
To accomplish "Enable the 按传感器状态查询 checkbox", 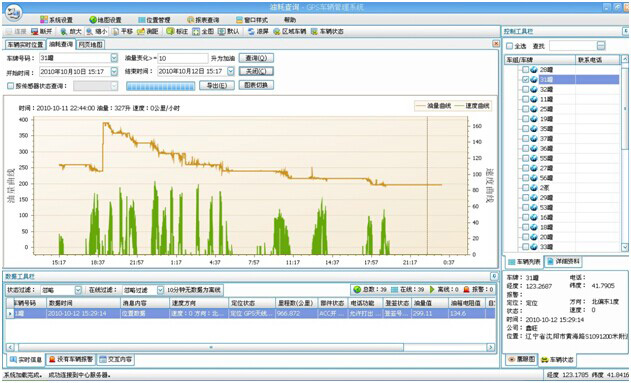I will pos(10,86).
